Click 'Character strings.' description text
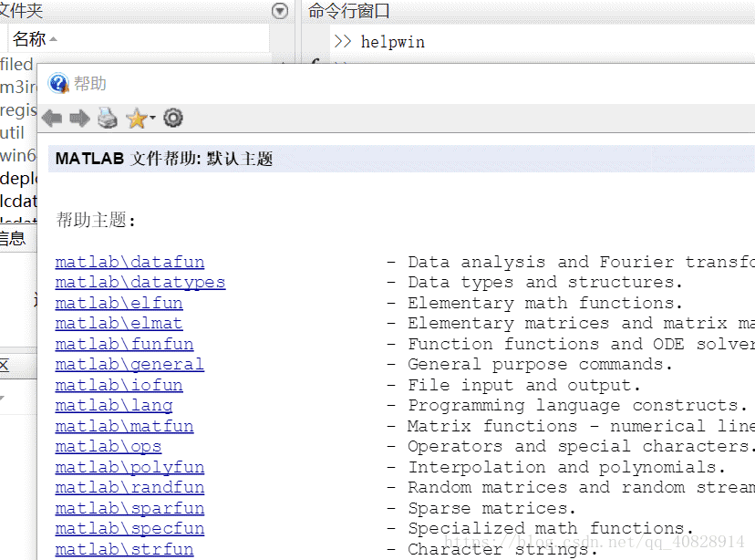Viewport: 755px width, 560px height. [x=502, y=549]
